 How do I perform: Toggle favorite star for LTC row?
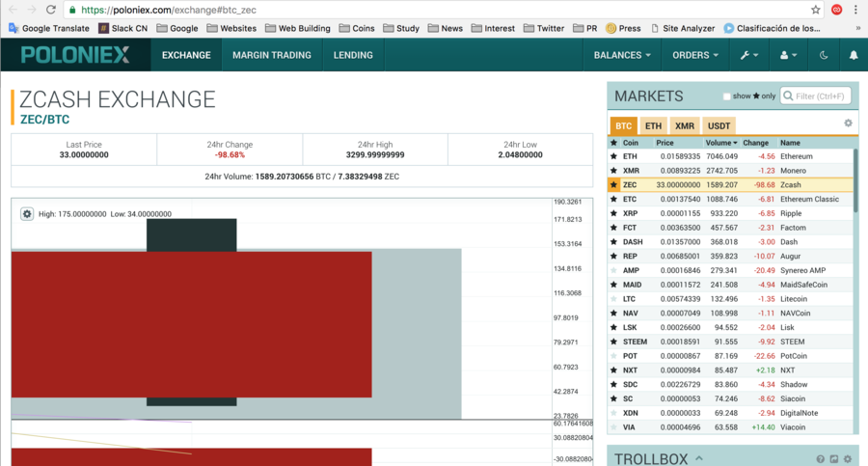click(x=613, y=299)
